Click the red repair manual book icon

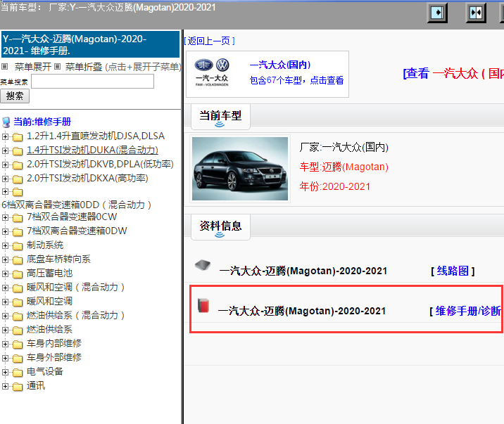tap(203, 305)
